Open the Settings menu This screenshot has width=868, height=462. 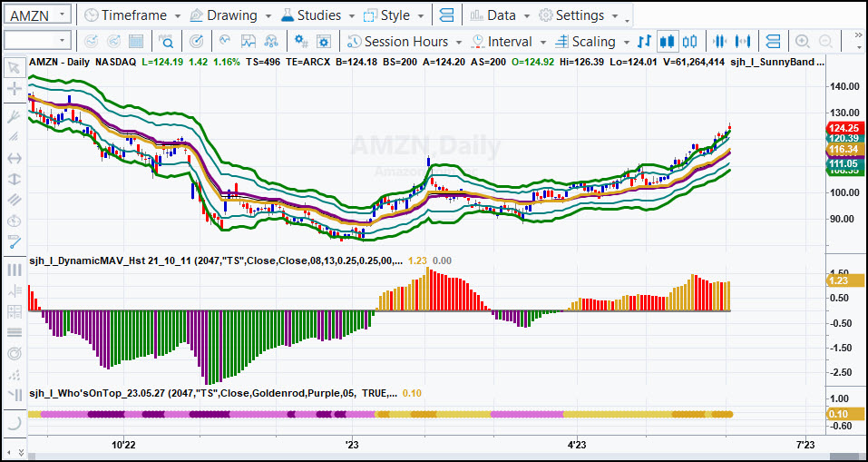pos(579,15)
